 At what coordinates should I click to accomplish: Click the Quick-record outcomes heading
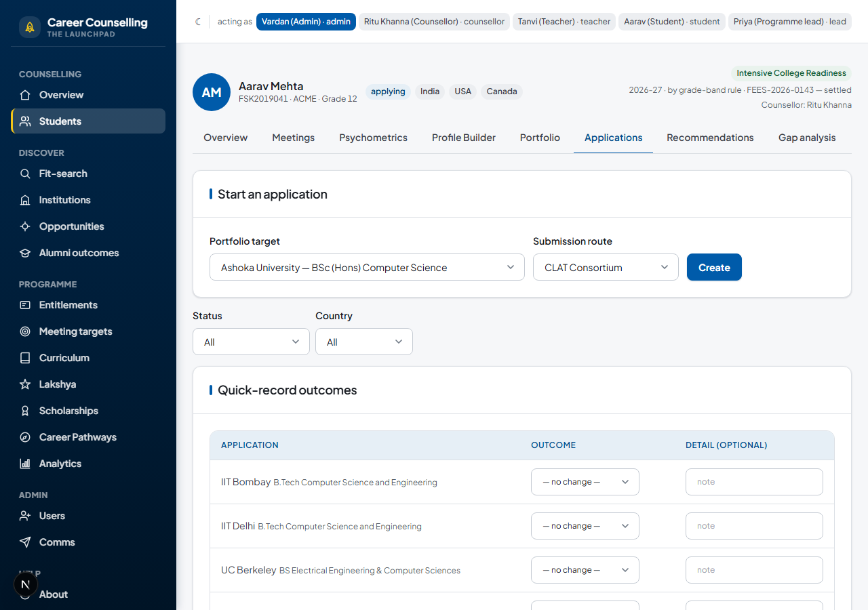click(x=287, y=390)
